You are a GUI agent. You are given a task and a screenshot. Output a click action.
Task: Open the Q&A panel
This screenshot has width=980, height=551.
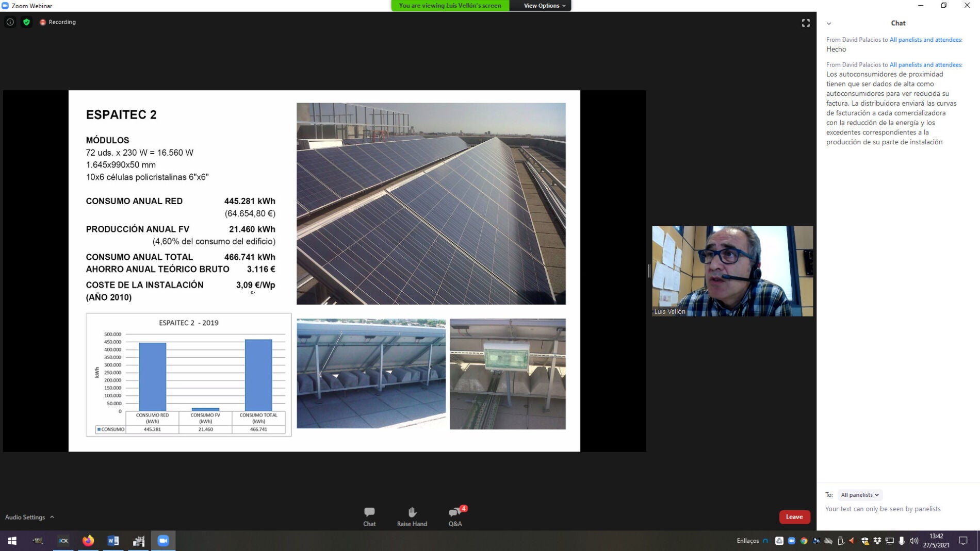pyautogui.click(x=455, y=516)
